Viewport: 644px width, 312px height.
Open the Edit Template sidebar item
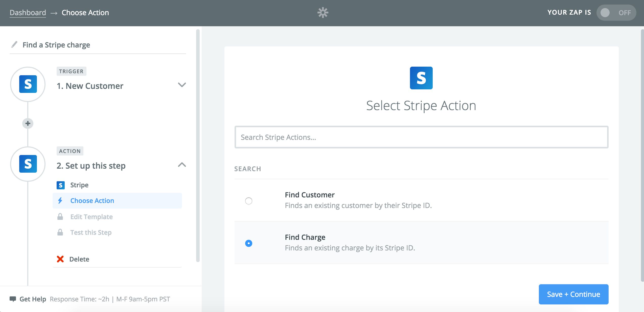point(117,217)
